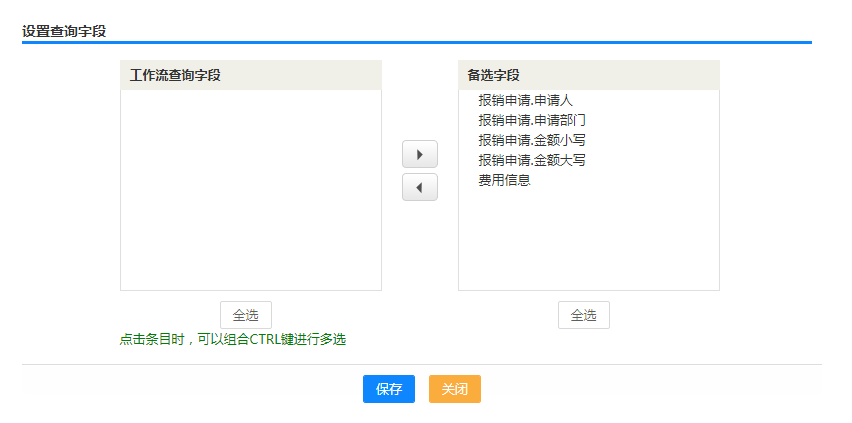
Task: Select the 费用信息 list entry
Action: (504, 180)
